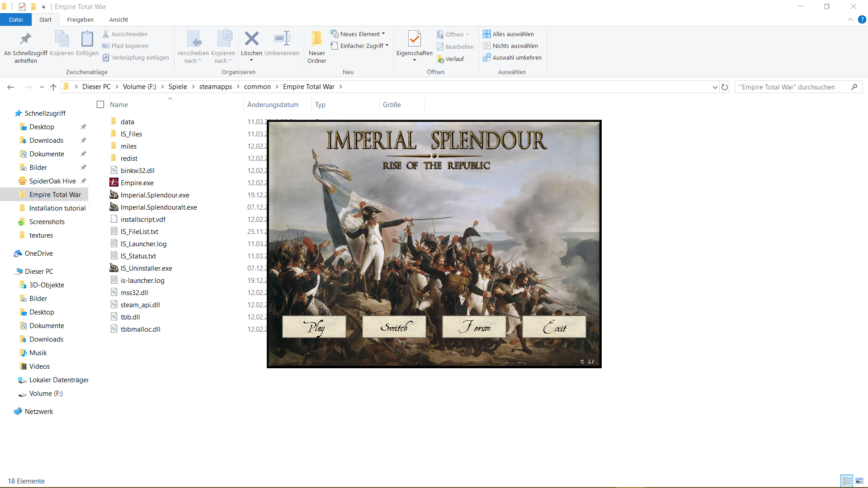Pin to Schnellzugriff icon in ribbon
868x488 pixels.
pos(26,39)
